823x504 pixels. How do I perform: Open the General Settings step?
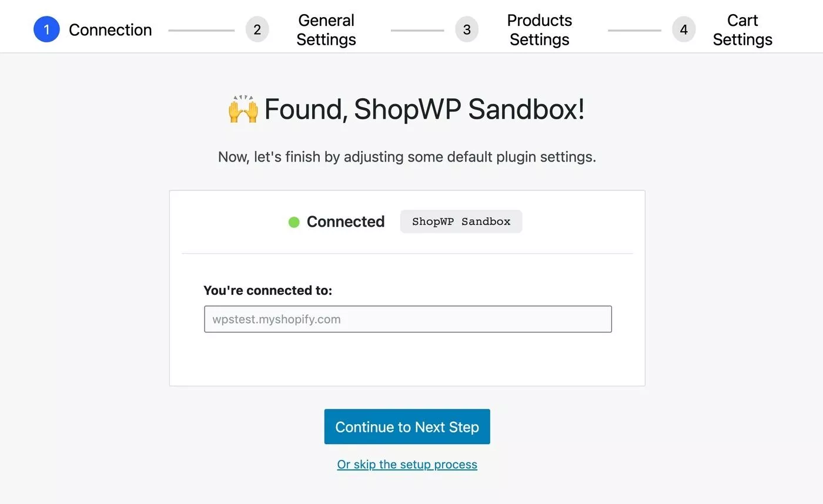coord(326,30)
